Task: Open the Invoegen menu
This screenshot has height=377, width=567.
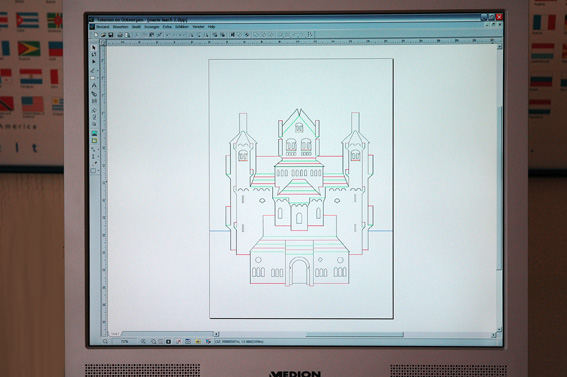Action: click(152, 27)
